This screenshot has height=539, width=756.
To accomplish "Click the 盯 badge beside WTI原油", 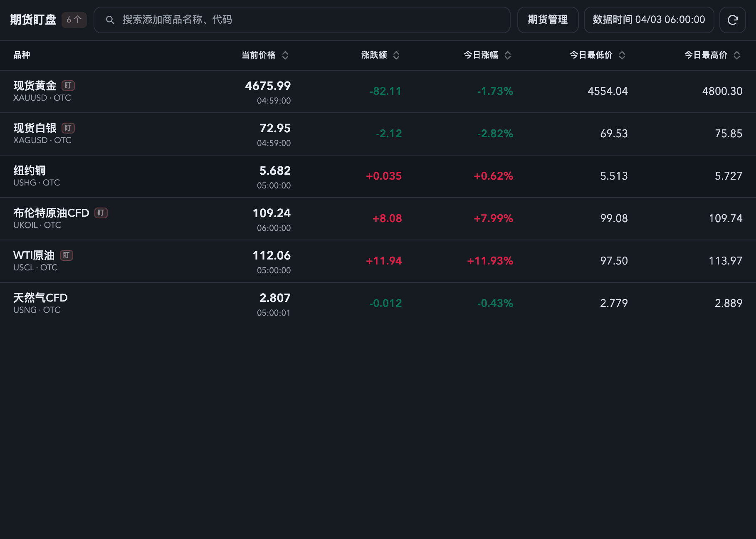I will pos(67,255).
